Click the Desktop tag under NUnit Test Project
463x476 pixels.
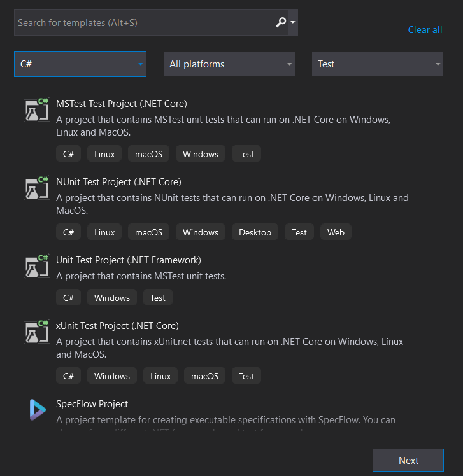255,232
